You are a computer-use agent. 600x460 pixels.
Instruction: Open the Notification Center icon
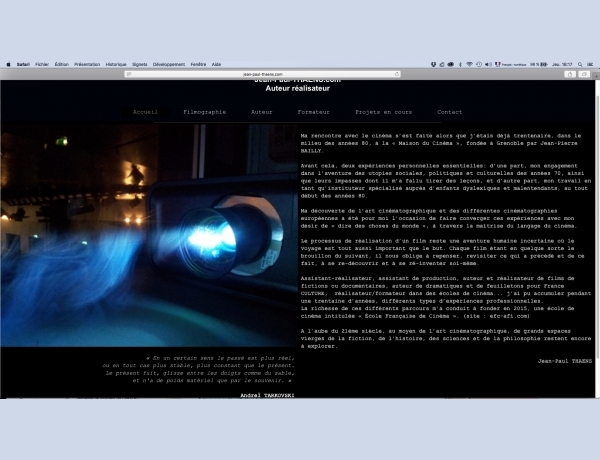(590, 64)
